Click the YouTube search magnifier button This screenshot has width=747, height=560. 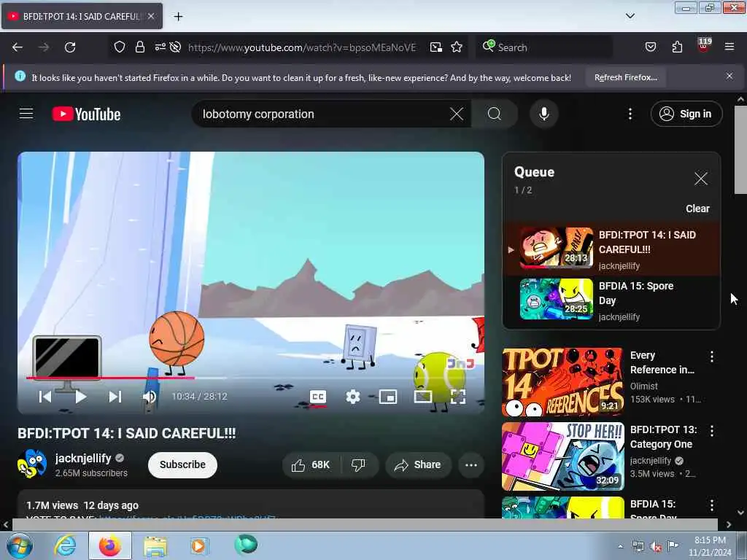[494, 114]
